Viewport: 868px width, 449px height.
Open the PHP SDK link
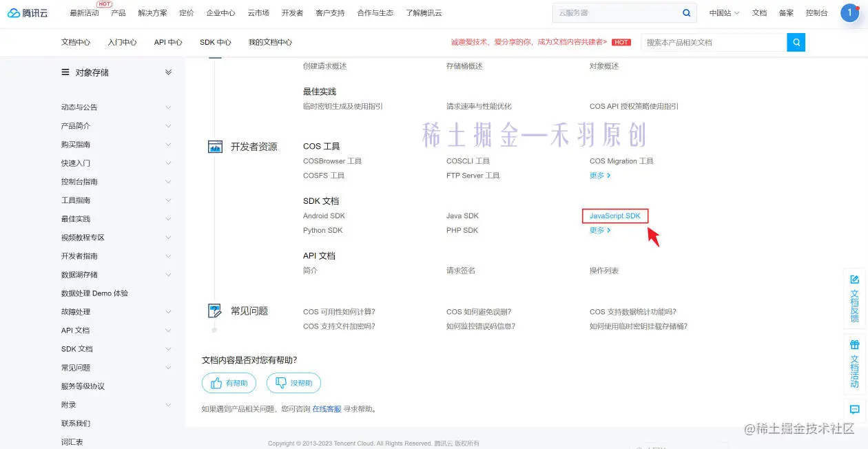[462, 230]
